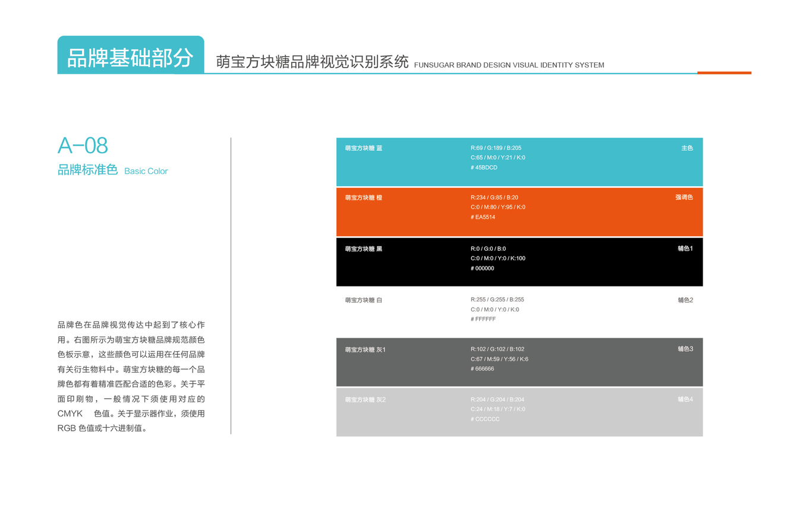Viewport: 812px width, 517px height.
Task: Click the title 萌宝方块糖品牌视觉识别系统
Action: 312,62
